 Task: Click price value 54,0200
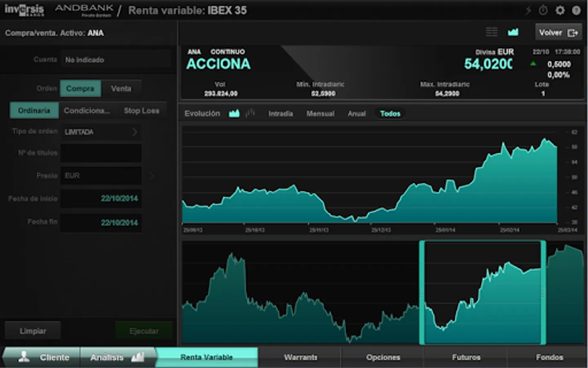click(x=488, y=64)
